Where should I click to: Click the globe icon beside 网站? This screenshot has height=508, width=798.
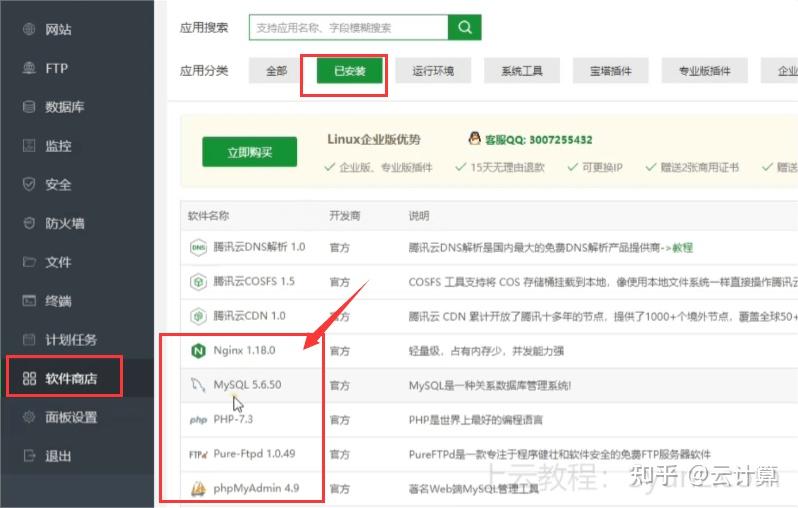tap(29, 29)
